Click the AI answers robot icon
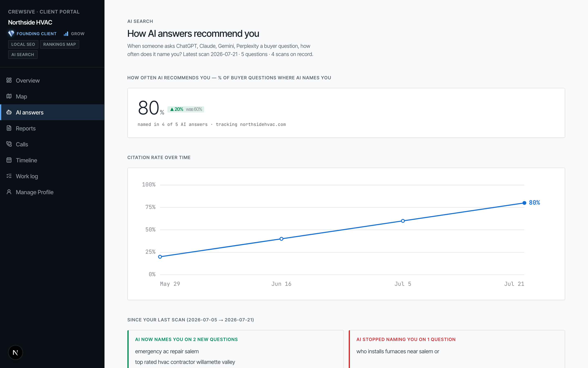588x368 pixels. 9,112
